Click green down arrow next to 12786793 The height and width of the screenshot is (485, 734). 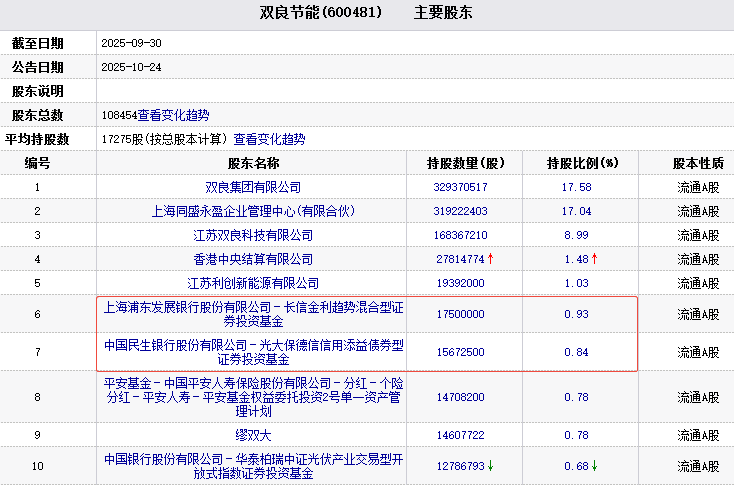pyautogui.click(x=491, y=466)
